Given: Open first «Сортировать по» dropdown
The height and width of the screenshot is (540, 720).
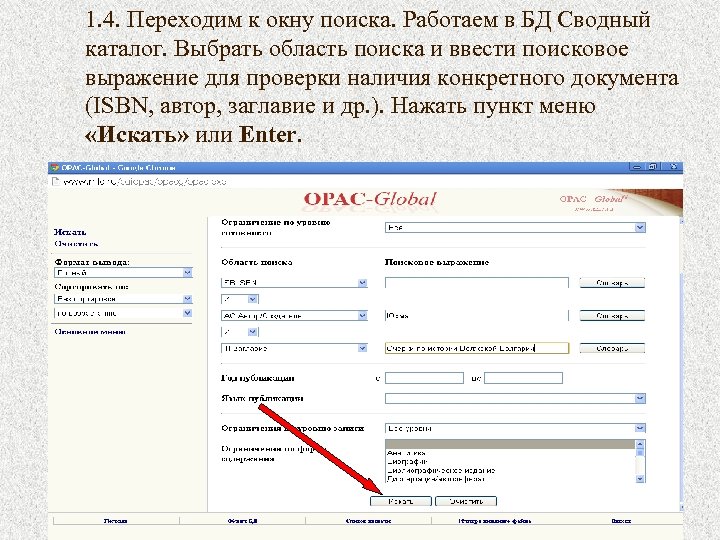Looking at the screenshot, I should coord(123,299).
